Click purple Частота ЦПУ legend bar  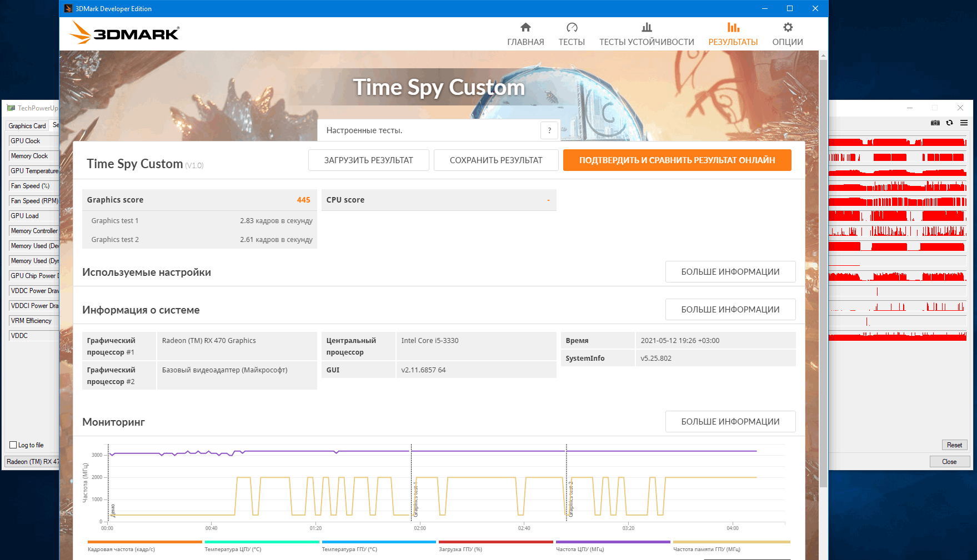click(x=613, y=542)
